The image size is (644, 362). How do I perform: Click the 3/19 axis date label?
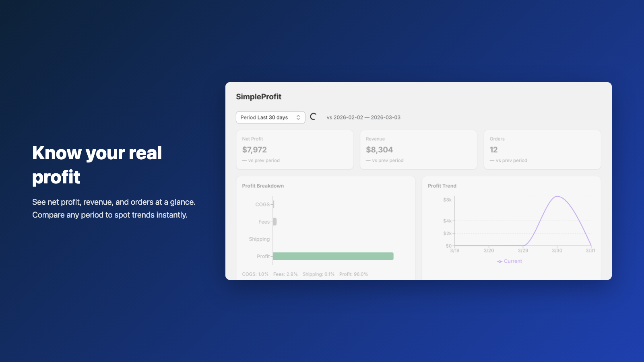coord(454,251)
